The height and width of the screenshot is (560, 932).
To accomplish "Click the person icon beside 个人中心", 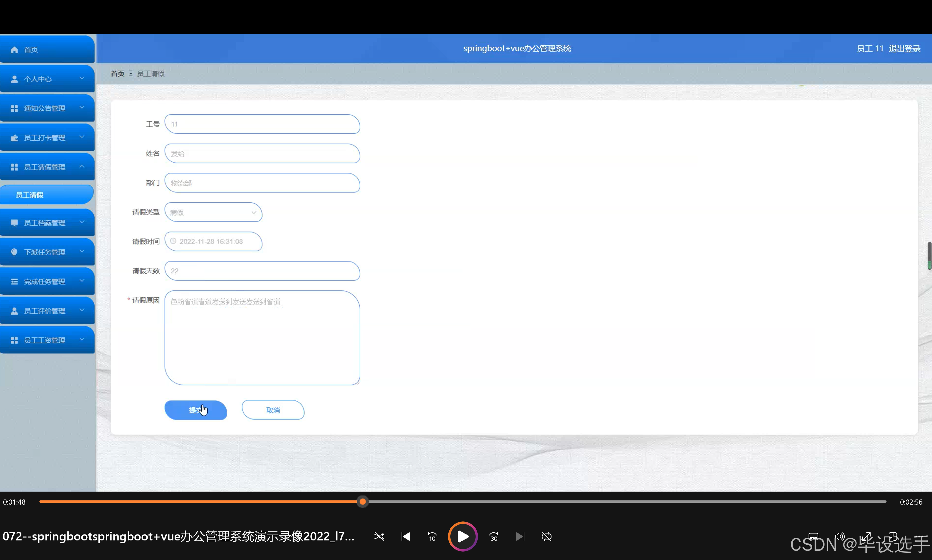I will [x=14, y=79].
